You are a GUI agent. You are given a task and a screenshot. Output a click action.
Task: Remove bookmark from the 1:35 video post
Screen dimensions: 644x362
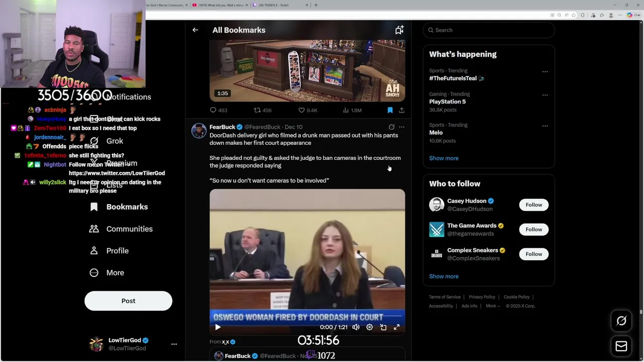pyautogui.click(x=390, y=110)
